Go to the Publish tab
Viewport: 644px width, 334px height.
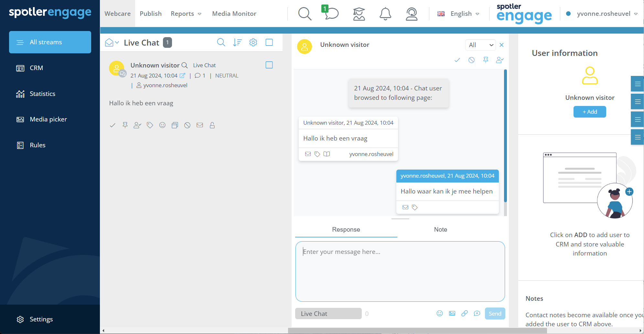click(151, 14)
